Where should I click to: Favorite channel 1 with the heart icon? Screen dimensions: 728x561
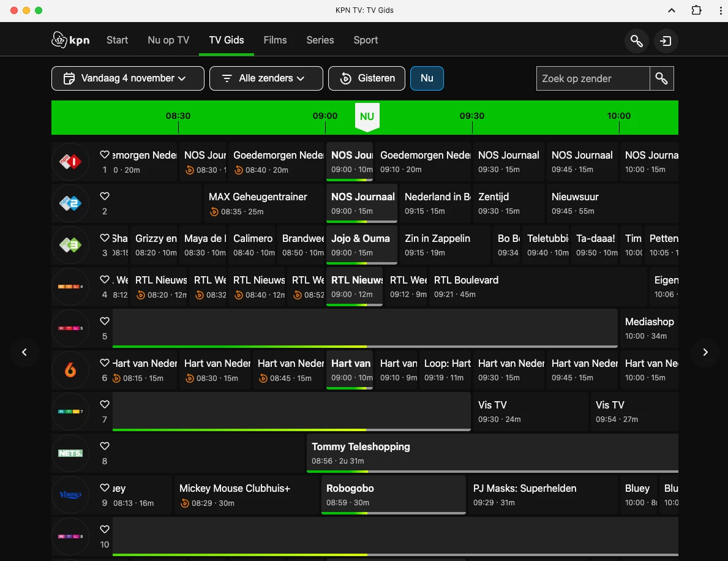(x=105, y=155)
